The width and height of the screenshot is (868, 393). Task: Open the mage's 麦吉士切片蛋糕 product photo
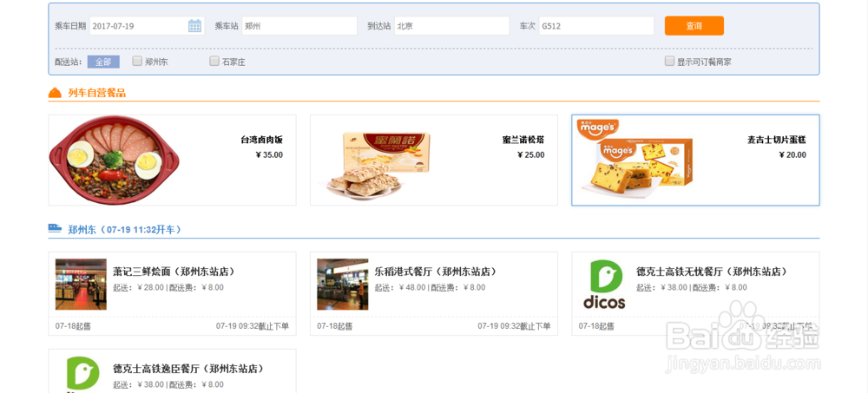point(634,157)
